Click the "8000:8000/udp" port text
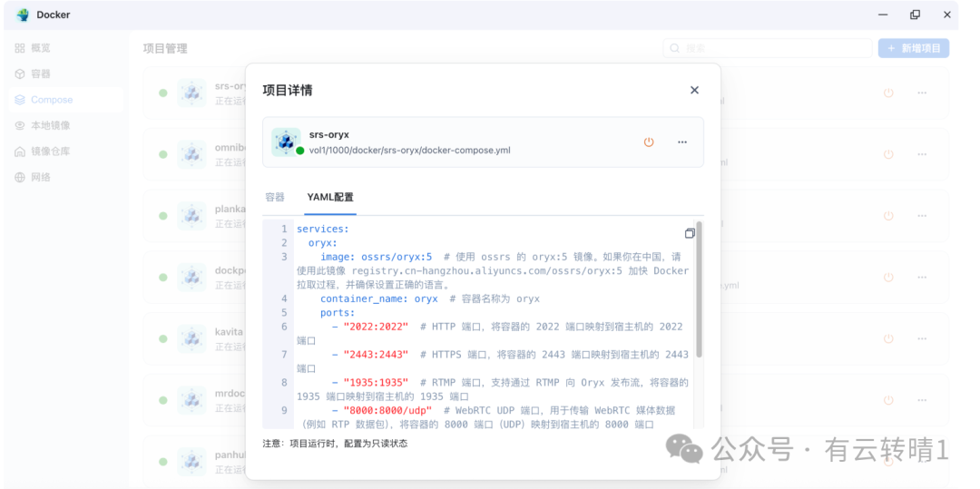 point(387,410)
